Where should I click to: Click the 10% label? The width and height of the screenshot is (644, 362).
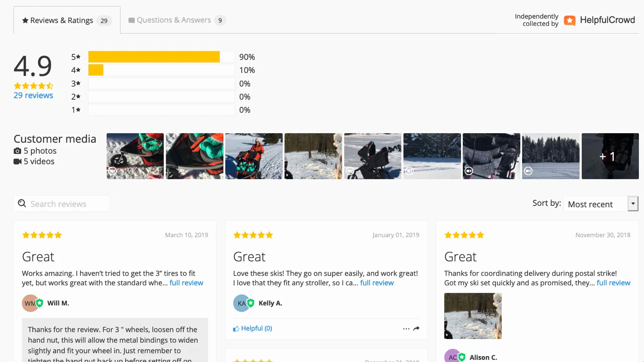pos(247,70)
